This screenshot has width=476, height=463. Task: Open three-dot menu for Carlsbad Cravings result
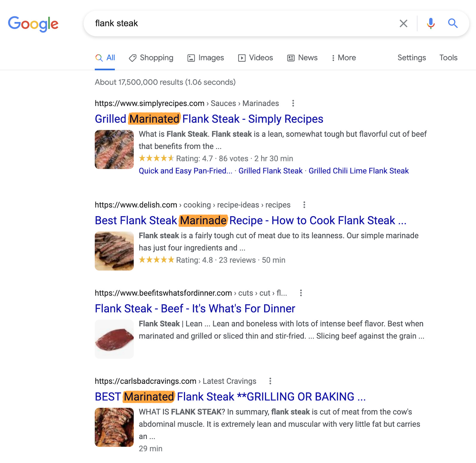tap(270, 381)
